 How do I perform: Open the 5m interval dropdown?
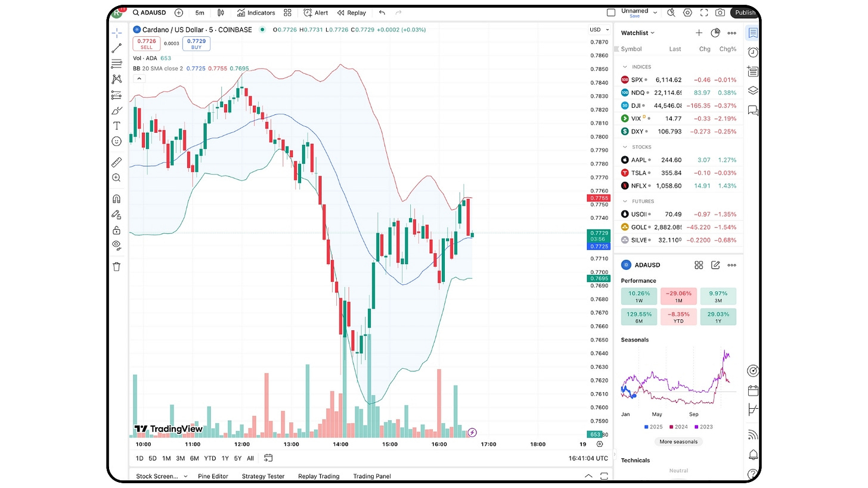200,13
